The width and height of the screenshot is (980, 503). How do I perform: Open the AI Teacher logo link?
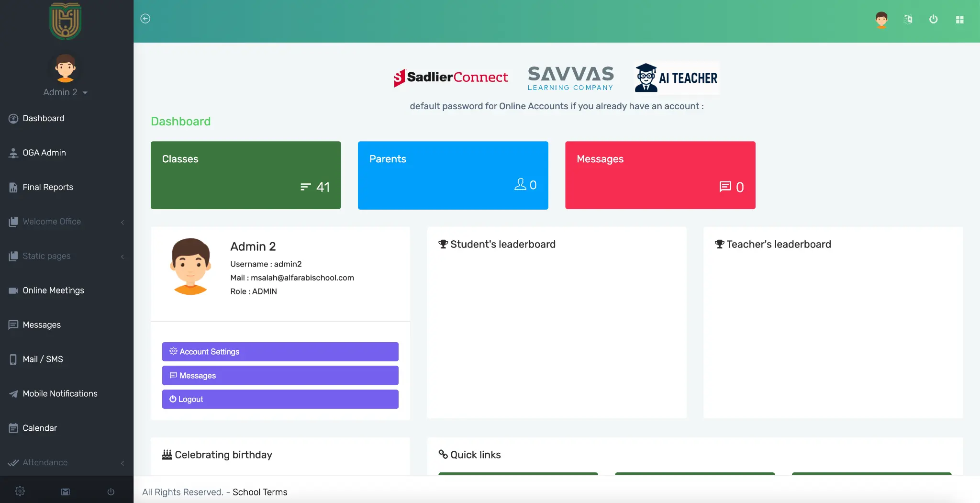[x=676, y=78]
